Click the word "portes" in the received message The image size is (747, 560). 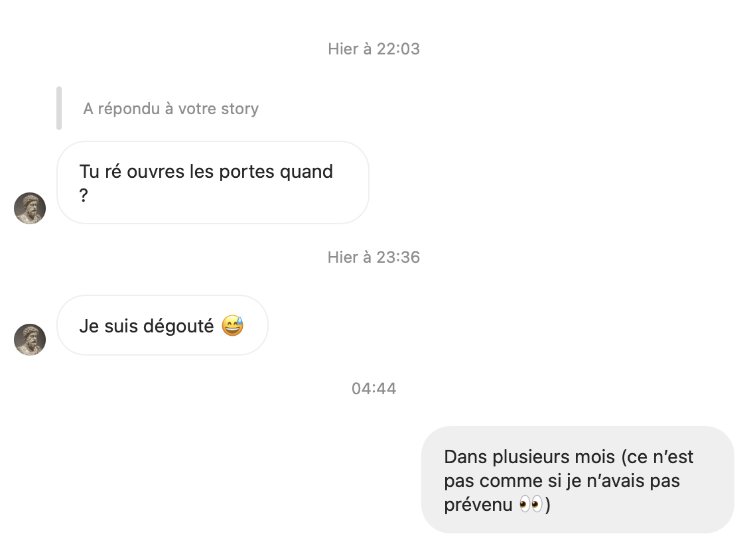click(245, 171)
